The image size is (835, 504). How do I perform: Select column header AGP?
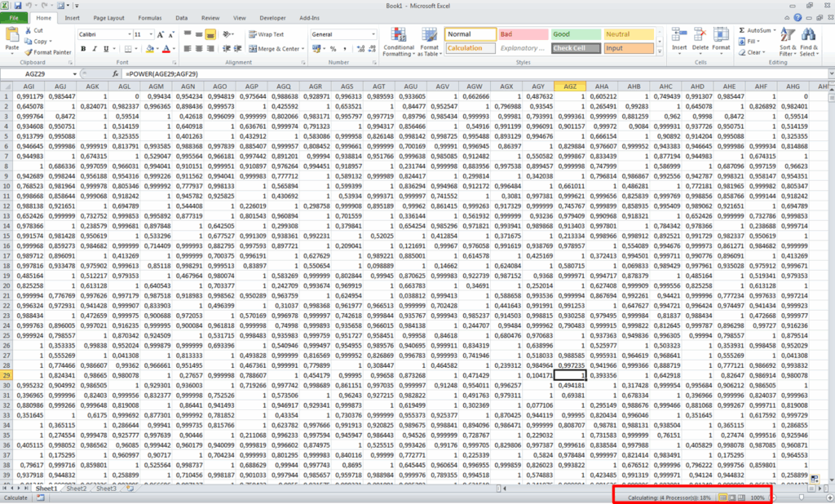pyautogui.click(x=252, y=86)
